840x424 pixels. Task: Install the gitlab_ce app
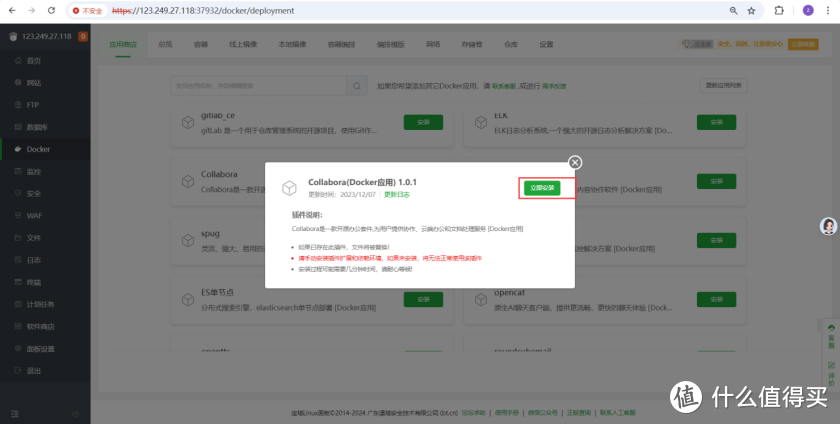[423, 122]
